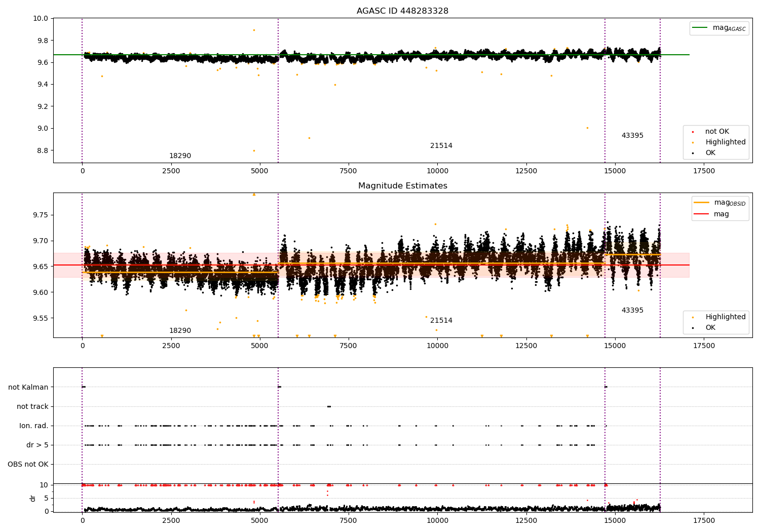Click the 9.4 y-tick label
The image size is (760, 532).
tap(43, 85)
